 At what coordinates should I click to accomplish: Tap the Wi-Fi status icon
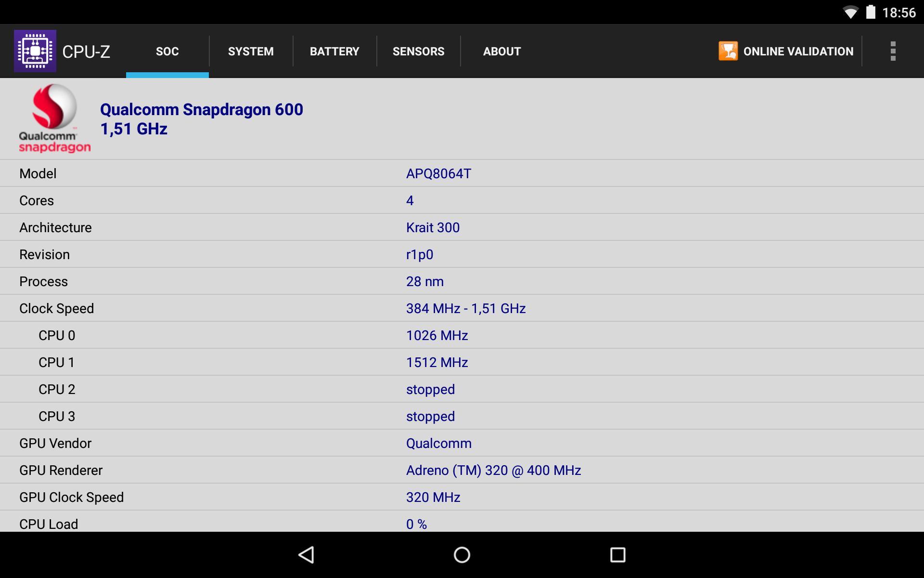(x=851, y=13)
